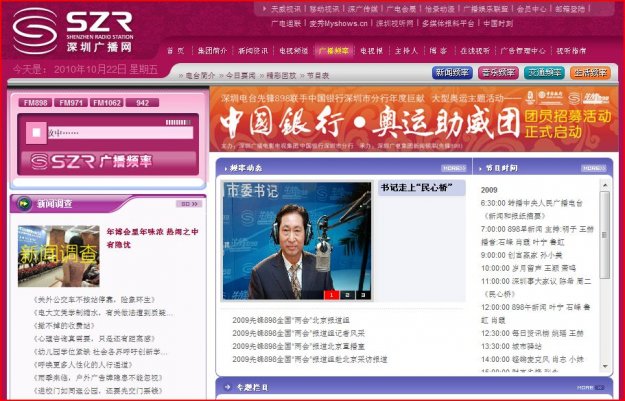Click the arrow icon beside 专题栏目 header
625x401 pixels.
pyautogui.click(x=228, y=387)
